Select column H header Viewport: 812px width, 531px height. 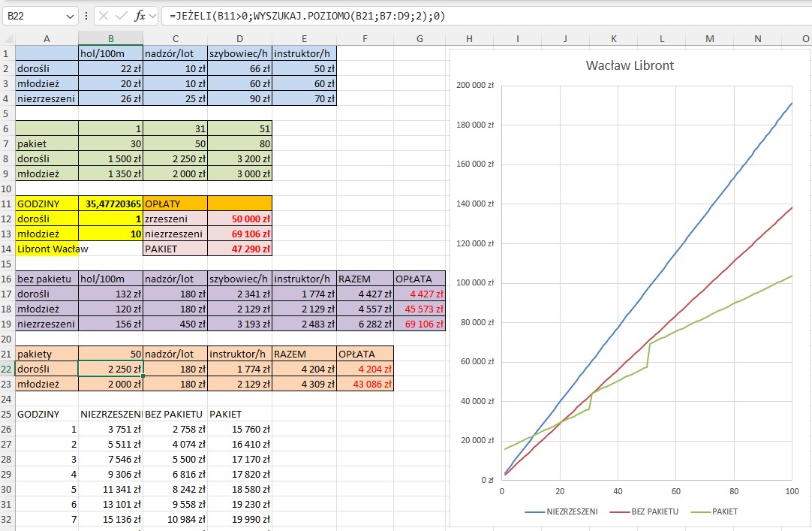[469, 38]
